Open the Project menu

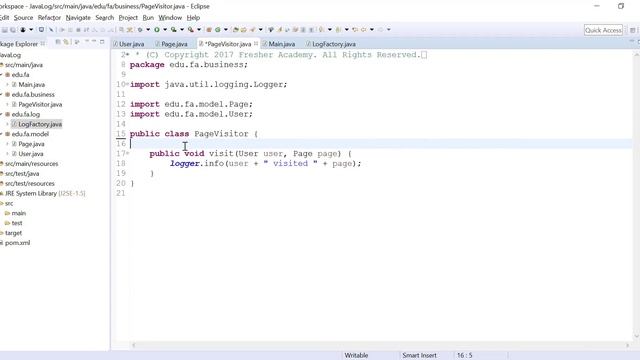[x=128, y=18]
